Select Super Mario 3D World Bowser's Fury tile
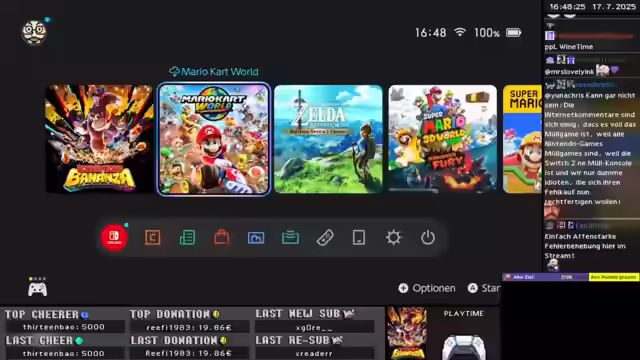Viewport: 640px width, 360px height. (443, 139)
